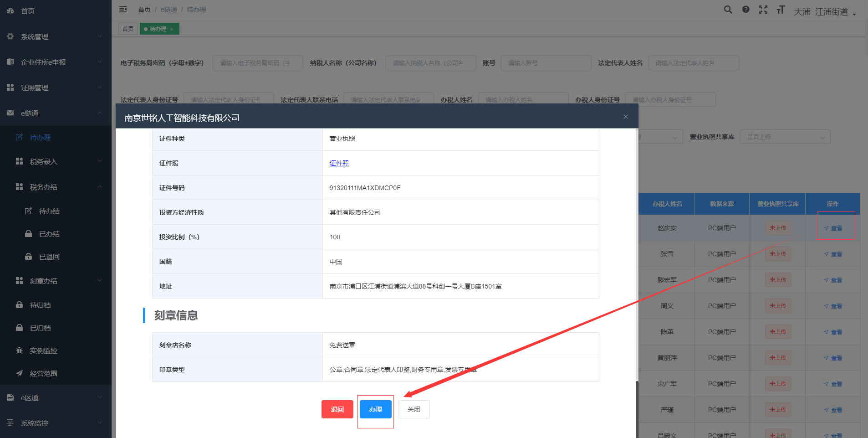Image resolution: width=868 pixels, height=438 pixels.
Task: Click the 证照管理 grid icon
Action: coord(10,87)
